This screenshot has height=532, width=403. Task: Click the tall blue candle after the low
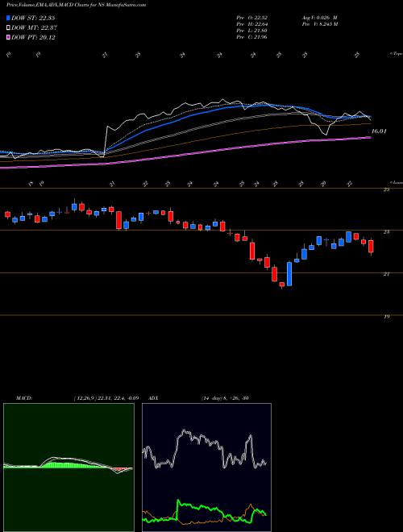289,274
